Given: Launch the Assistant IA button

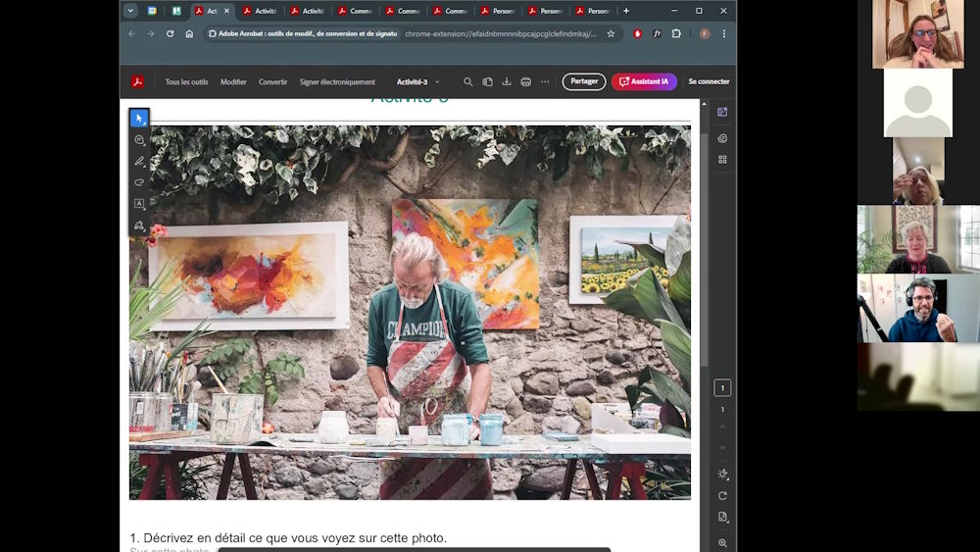Looking at the screenshot, I should click(x=644, y=82).
